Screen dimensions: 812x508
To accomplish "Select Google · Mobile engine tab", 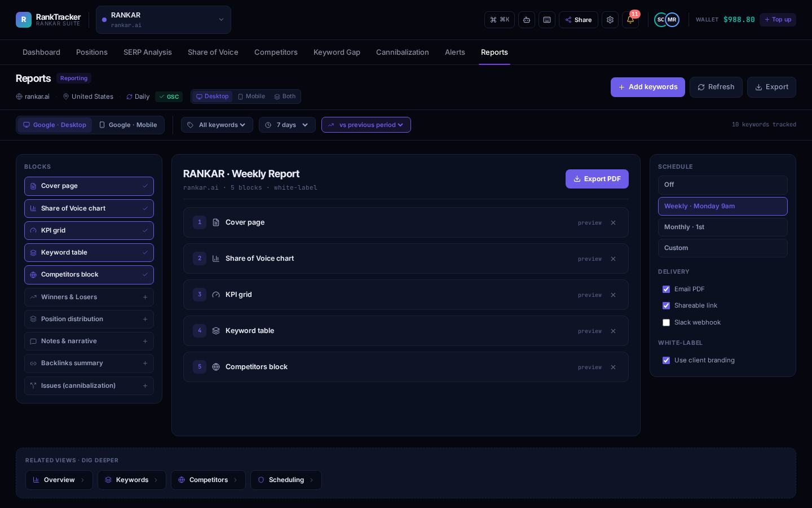I will point(128,125).
